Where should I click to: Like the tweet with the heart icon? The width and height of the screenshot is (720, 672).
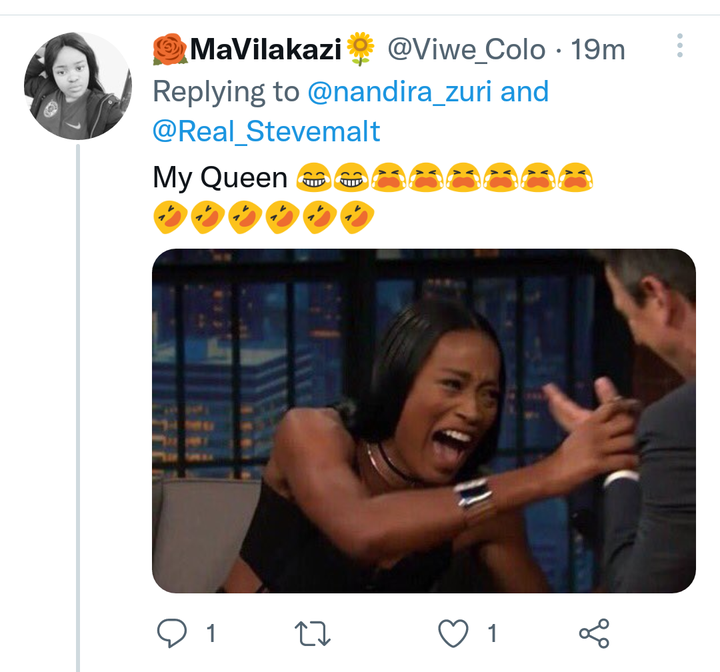453,633
